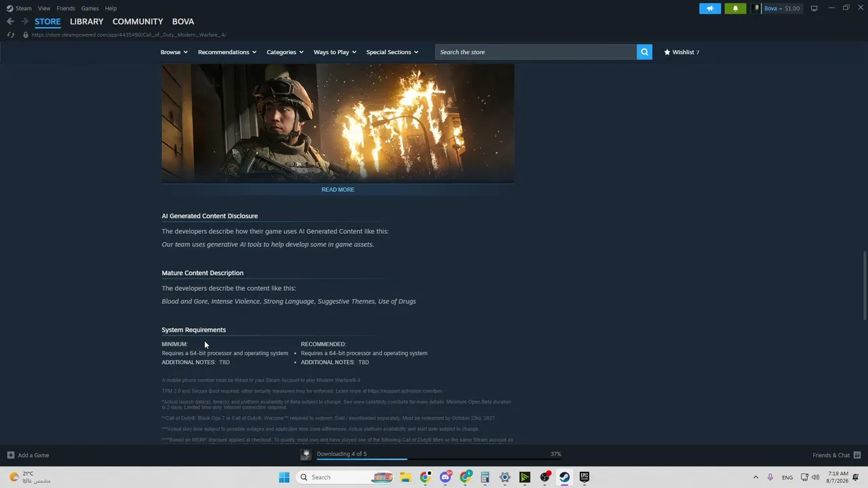Click the Mature Content Description heading
Screen dimensions: 868x488
pos(202,273)
